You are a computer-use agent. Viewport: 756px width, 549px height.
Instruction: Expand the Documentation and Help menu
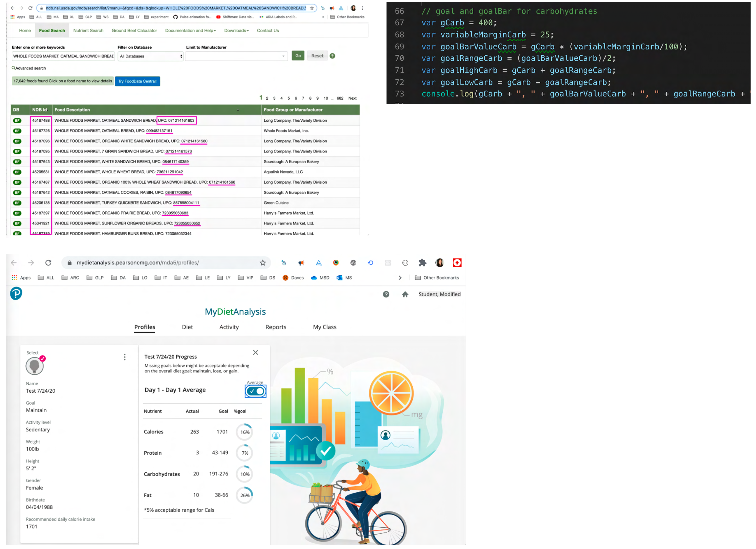190,31
